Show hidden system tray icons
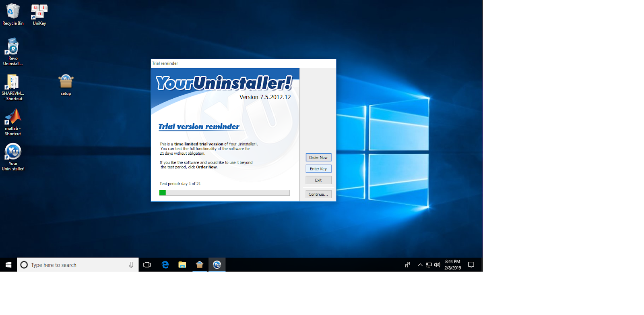Screen dimensions: 644x315 click(420, 265)
